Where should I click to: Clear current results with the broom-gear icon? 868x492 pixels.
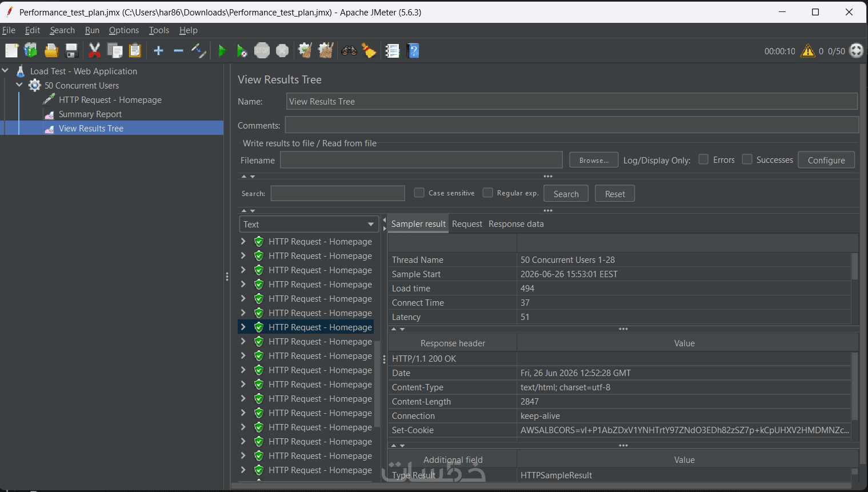pos(305,51)
